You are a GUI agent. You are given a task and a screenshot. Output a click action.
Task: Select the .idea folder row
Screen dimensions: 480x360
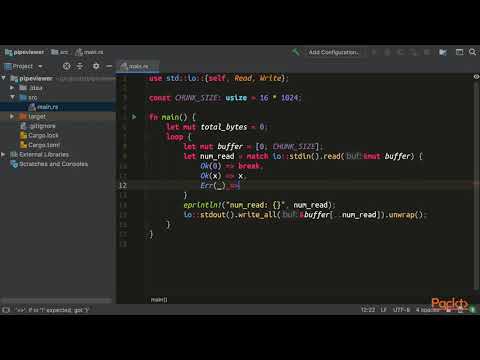pyautogui.click(x=58, y=88)
